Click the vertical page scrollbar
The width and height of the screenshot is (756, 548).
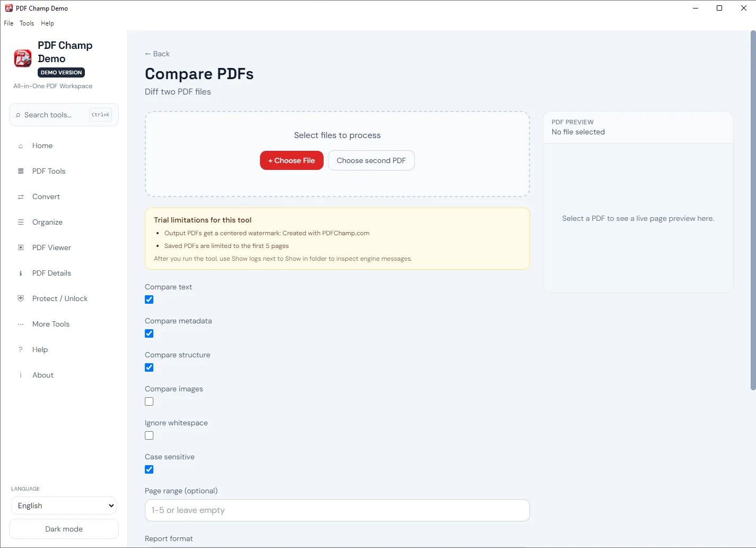[753, 211]
